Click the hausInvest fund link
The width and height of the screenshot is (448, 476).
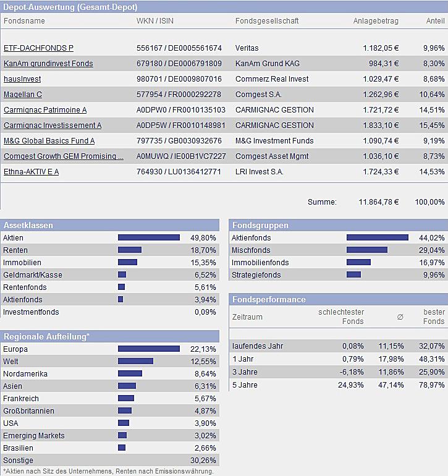(x=22, y=79)
